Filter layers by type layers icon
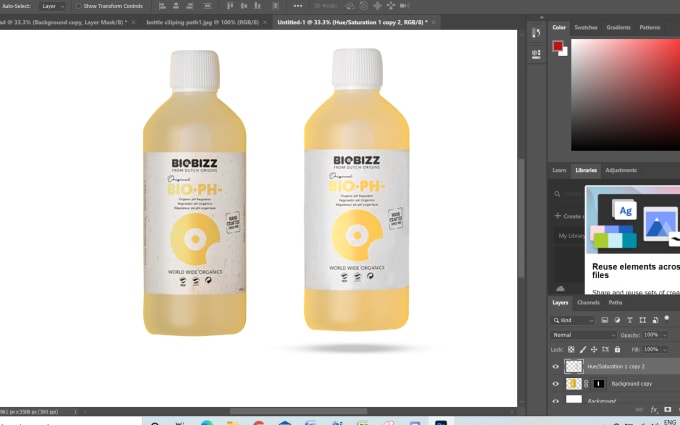 coord(630,320)
